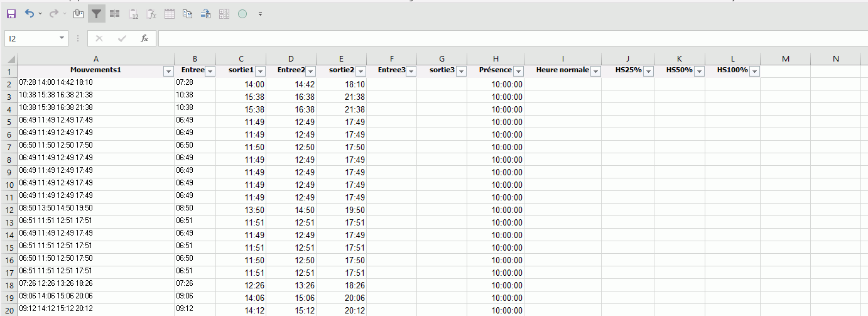Click the Paste Formulas clipboard icon
868x316 pixels.
pos(151,13)
